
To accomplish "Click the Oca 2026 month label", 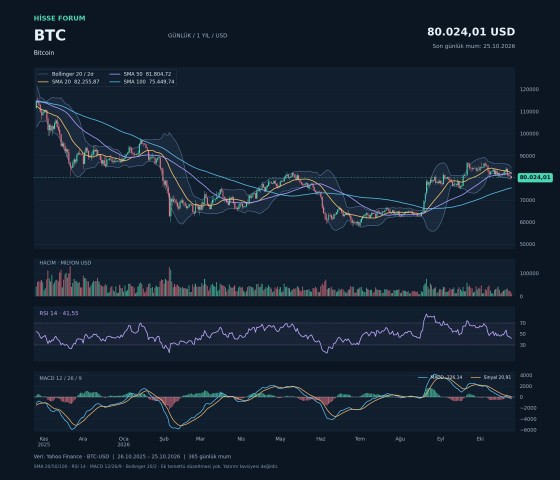I will point(124,442).
